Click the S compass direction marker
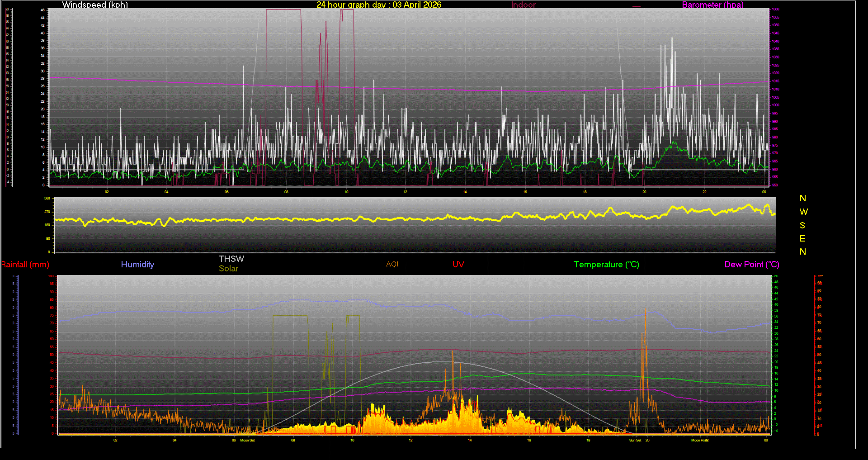Screen dimensions: 868x460 [802, 225]
